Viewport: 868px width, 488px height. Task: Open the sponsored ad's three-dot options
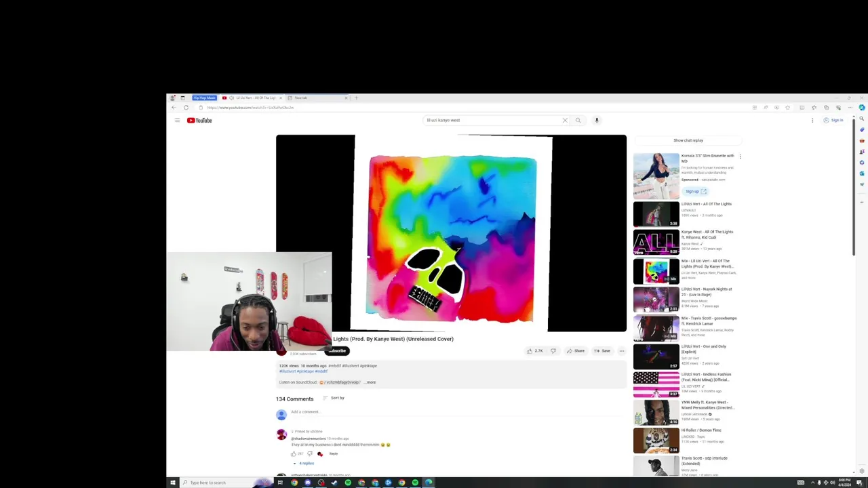(x=740, y=157)
